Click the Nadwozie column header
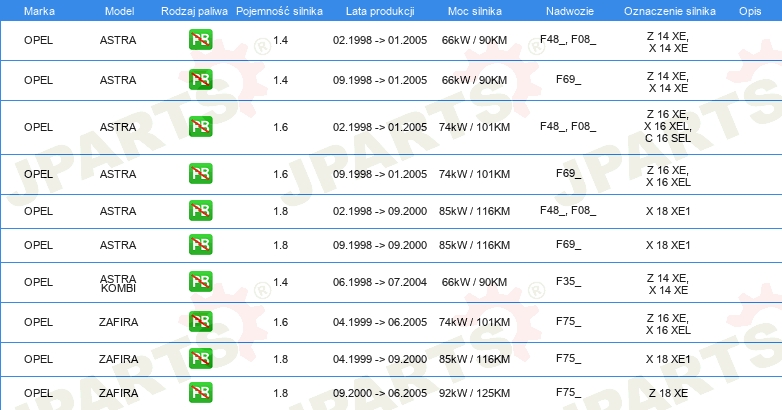The image size is (782, 410). (x=570, y=11)
